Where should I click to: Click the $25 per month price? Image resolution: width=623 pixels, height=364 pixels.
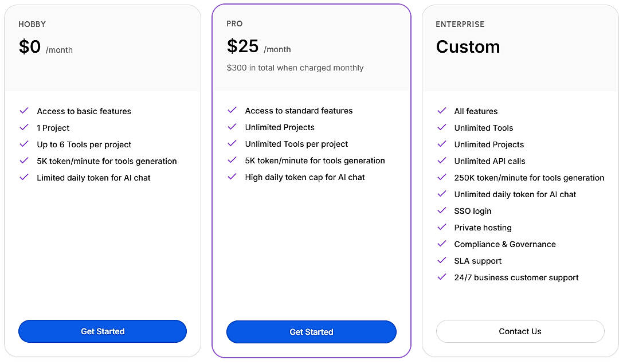click(243, 46)
